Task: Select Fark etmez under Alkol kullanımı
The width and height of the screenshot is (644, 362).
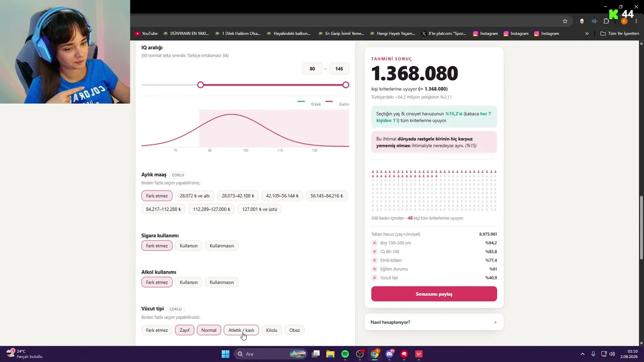Action: [157, 282]
